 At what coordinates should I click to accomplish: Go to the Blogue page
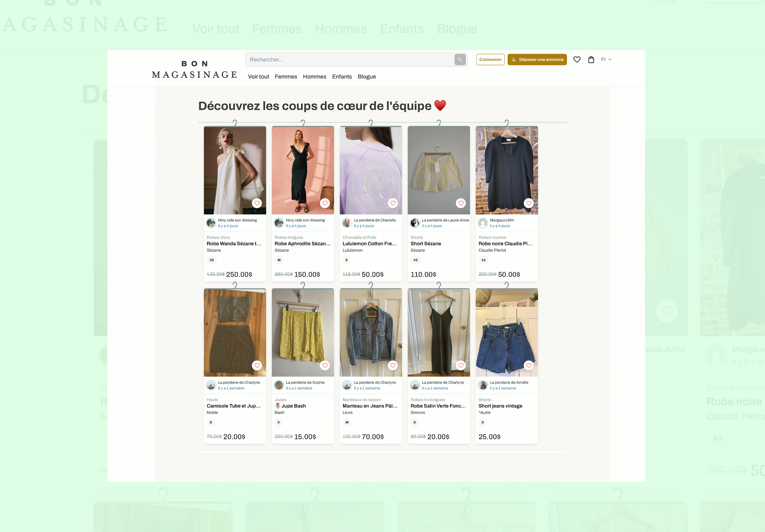pyautogui.click(x=367, y=77)
